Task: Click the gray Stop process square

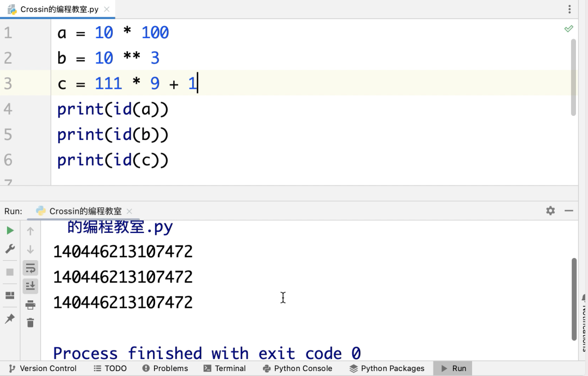Action: point(10,272)
